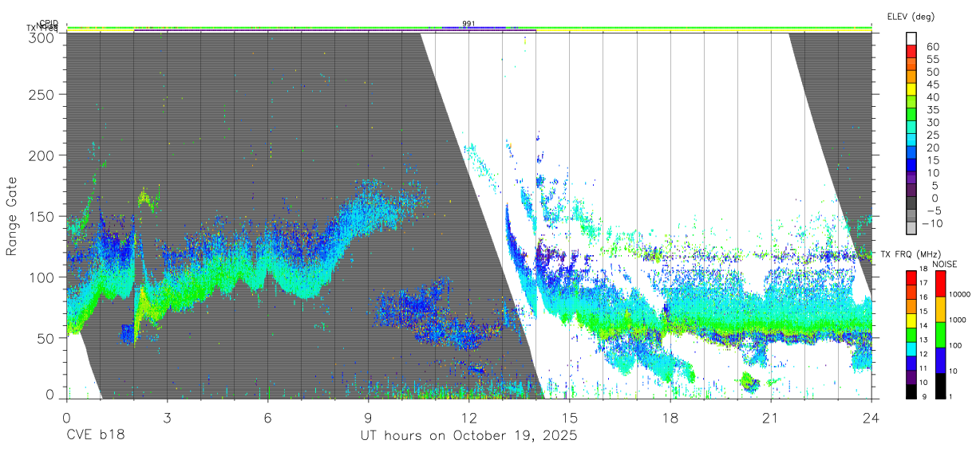
Task: Click the white top swatch of ELEV color bar
Action: point(911,38)
